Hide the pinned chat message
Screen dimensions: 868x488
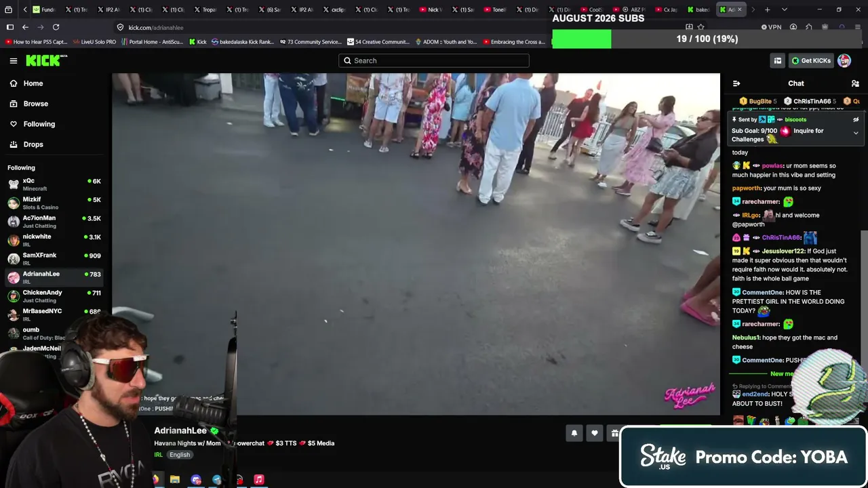click(856, 119)
